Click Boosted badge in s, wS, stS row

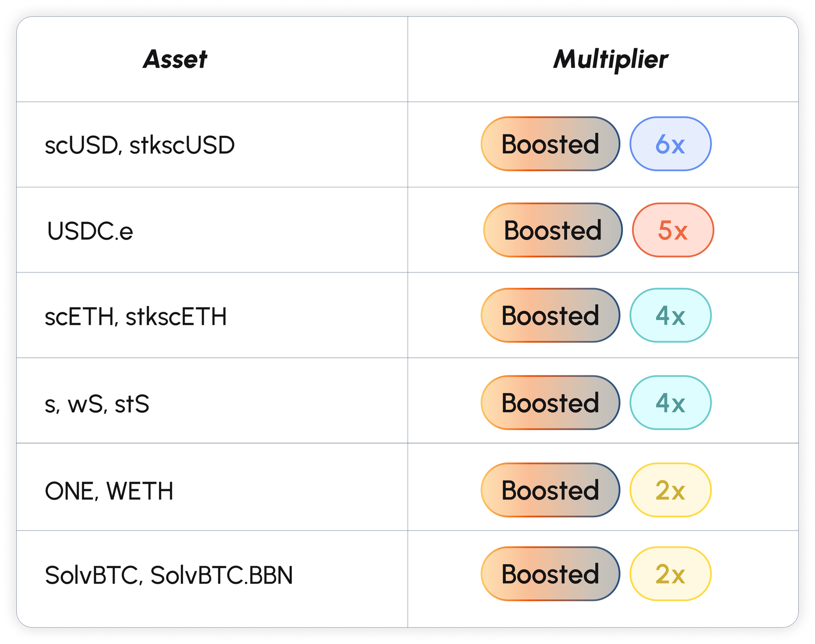(x=550, y=403)
